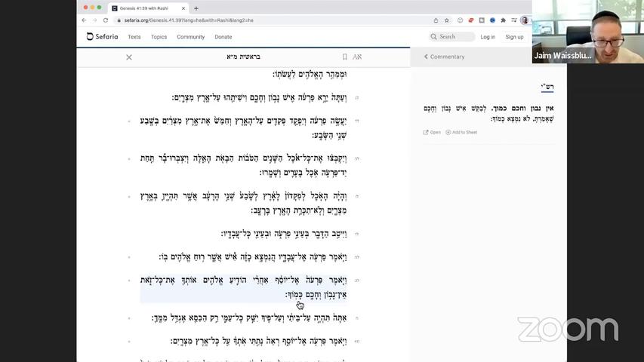Image resolution: width=644 pixels, height=362 pixels.
Task: Click Add to Sheet under Rashi comment
Action: click(x=461, y=132)
